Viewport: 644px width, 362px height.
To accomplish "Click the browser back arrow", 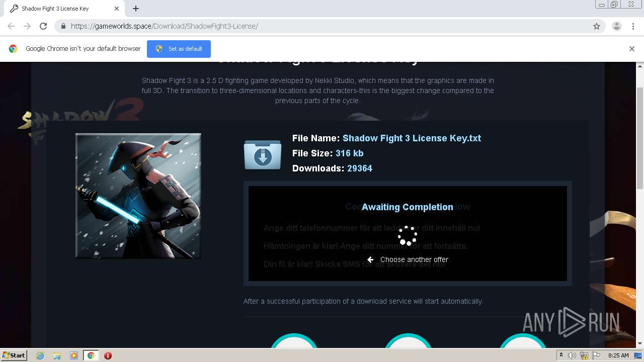I will (x=11, y=26).
